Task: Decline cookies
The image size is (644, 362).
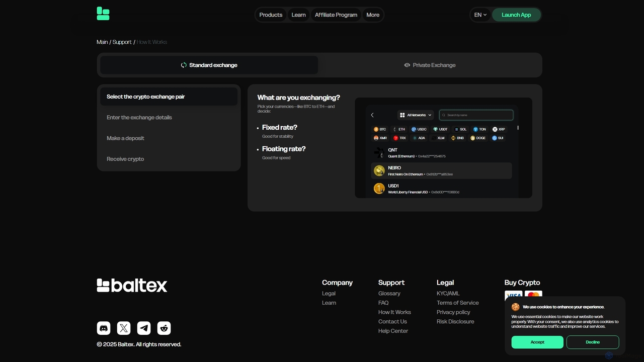Action: (593, 342)
